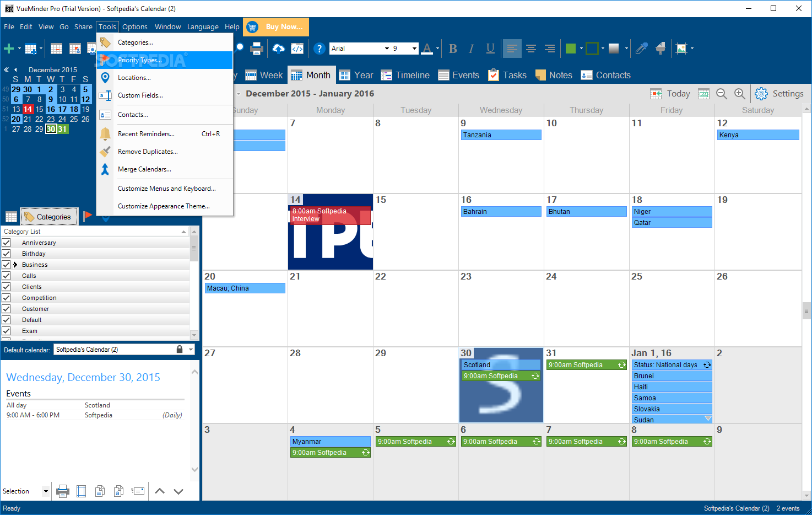This screenshot has width=812, height=515.
Task: Uncheck the Clients category checkbox
Action: tap(7, 287)
